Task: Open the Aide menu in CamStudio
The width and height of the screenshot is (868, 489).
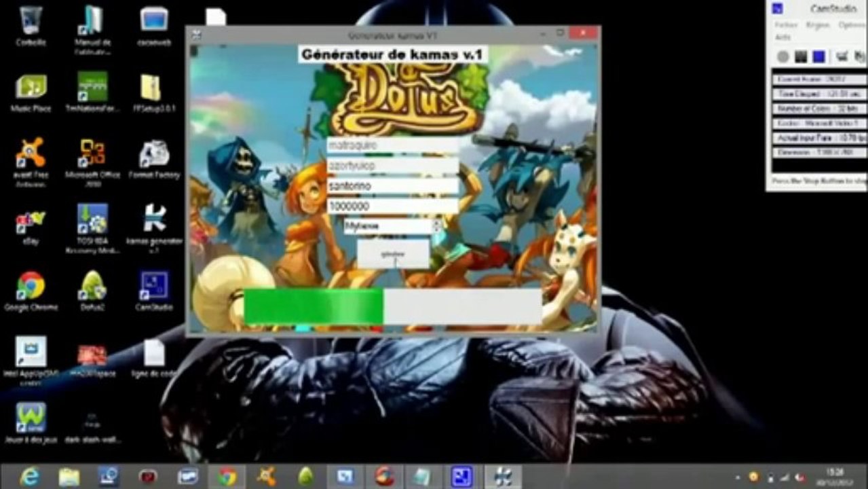Action: (x=782, y=37)
